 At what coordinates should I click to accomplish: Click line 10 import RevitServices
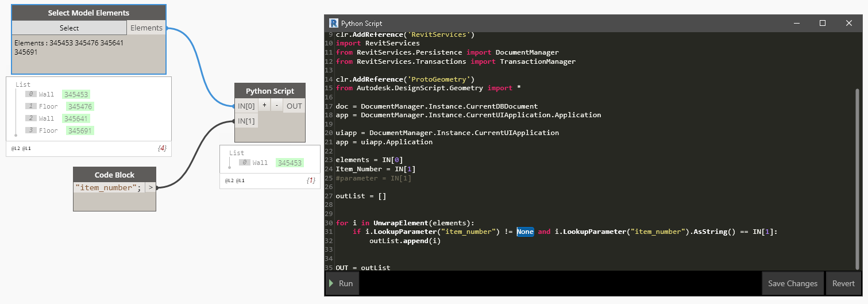click(378, 43)
